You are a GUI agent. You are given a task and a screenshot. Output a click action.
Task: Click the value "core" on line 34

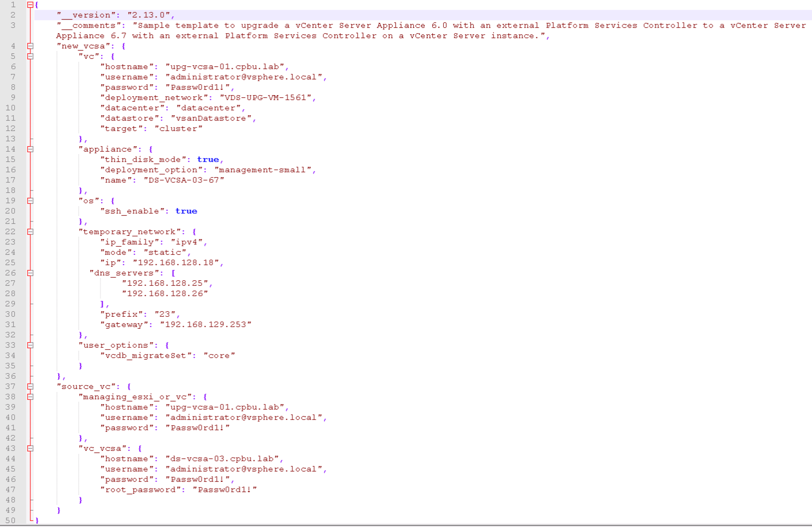pyautogui.click(x=219, y=356)
